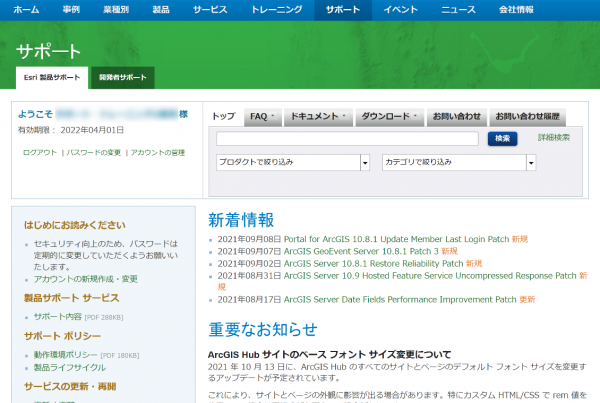
Task: Open ArcGIS Server 10.8.1 Restore Reliability Patch link
Action: point(373,264)
